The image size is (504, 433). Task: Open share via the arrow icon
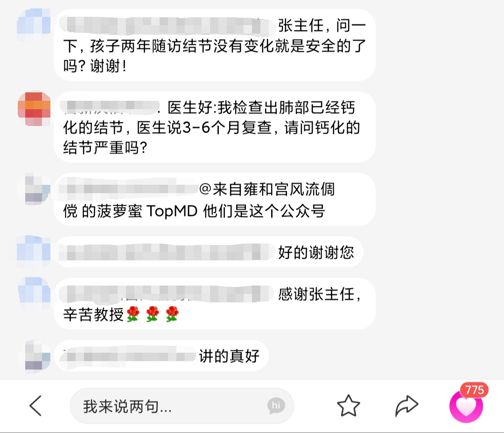406,405
